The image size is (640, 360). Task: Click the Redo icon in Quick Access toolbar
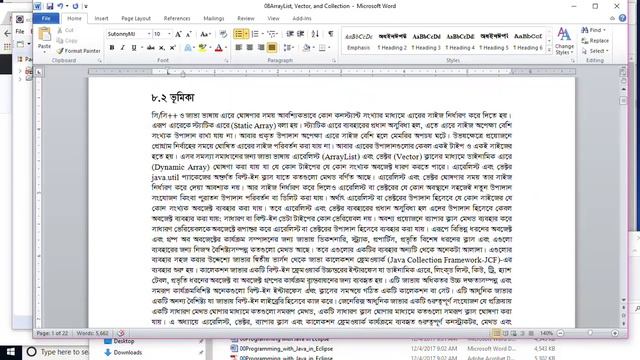[x=76, y=6]
